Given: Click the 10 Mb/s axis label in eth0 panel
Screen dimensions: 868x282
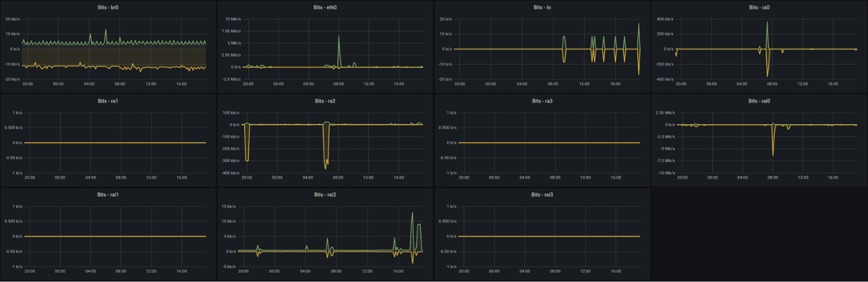Looking at the screenshot, I should click(x=233, y=19).
